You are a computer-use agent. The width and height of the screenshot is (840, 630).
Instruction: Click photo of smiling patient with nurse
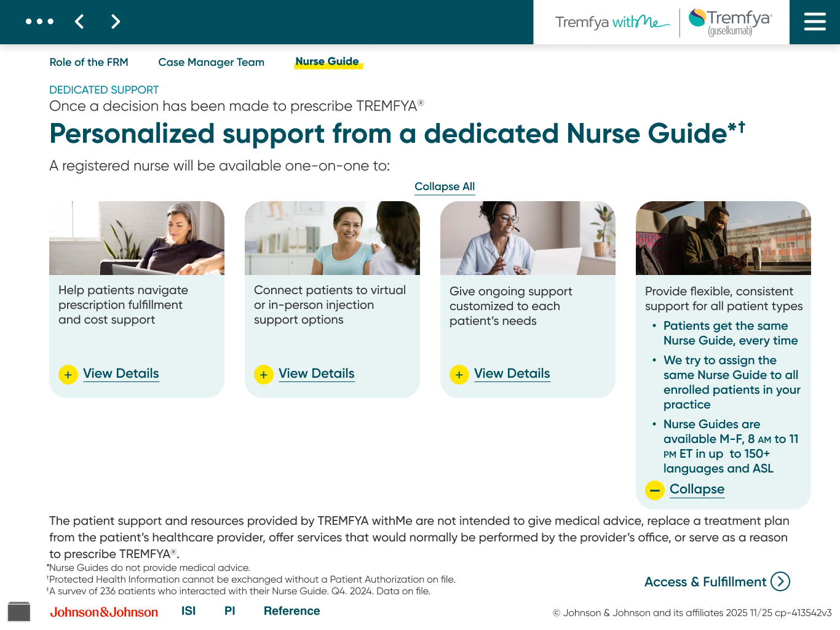tap(332, 238)
